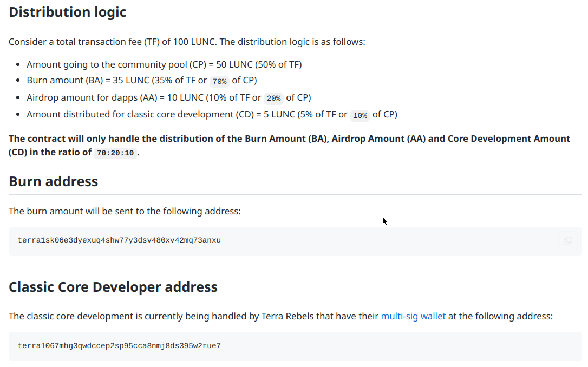Click the 20% inline code badge
This screenshot has height=367, width=588.
tap(273, 99)
